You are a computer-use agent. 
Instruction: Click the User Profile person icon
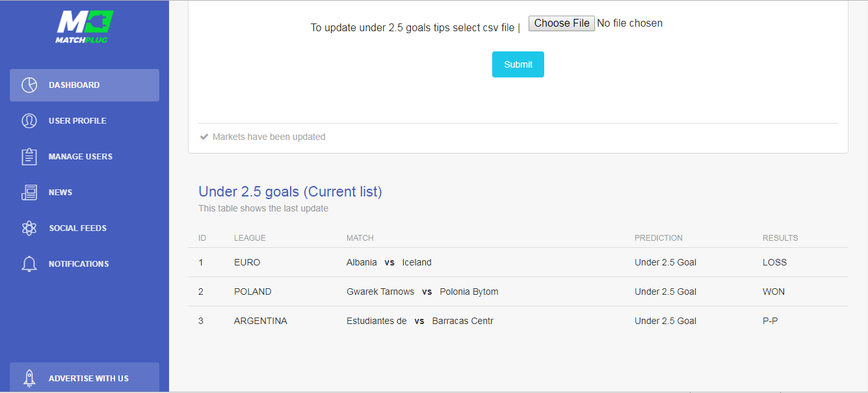click(x=29, y=121)
